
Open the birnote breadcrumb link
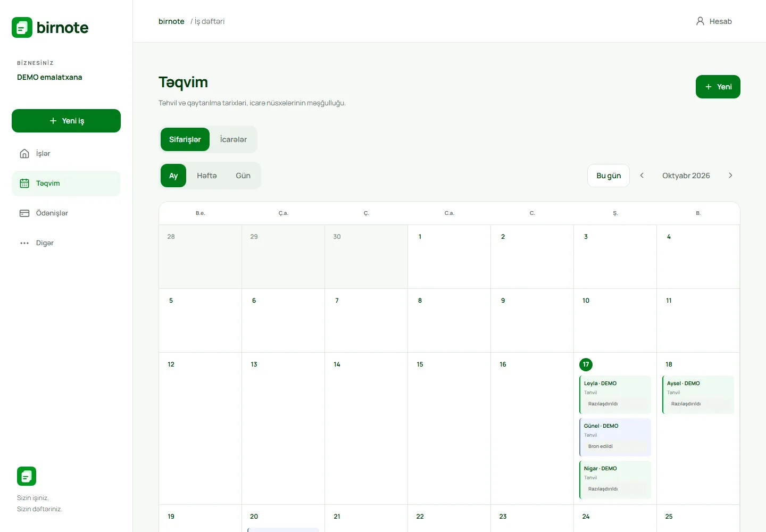point(171,21)
